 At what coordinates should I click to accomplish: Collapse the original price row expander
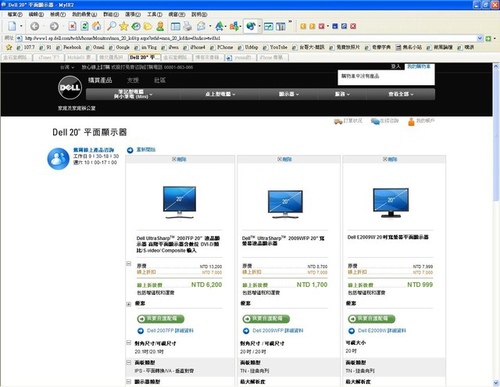click(129, 264)
